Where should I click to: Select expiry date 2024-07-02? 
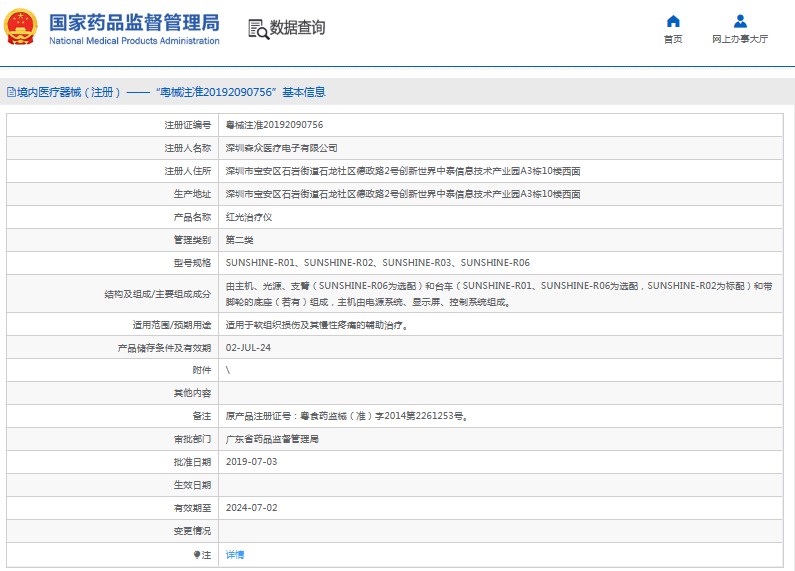pos(251,508)
